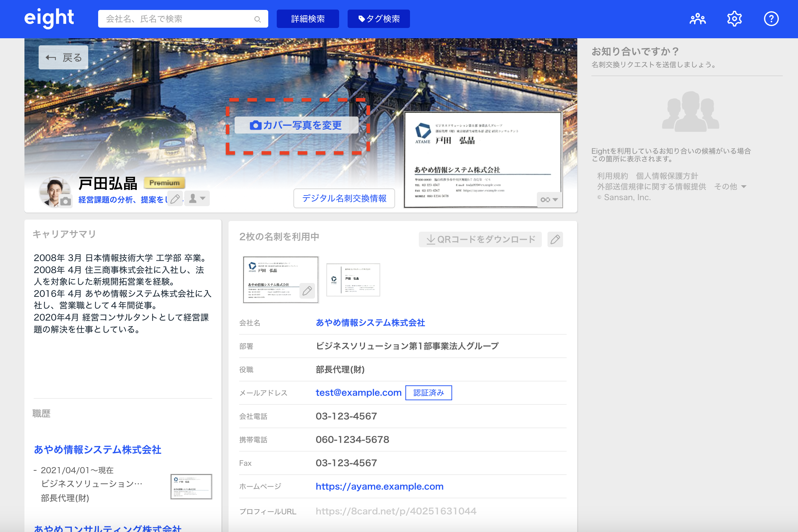Select the second business card thumbnail
Image resolution: width=798 pixels, height=532 pixels.
point(353,280)
